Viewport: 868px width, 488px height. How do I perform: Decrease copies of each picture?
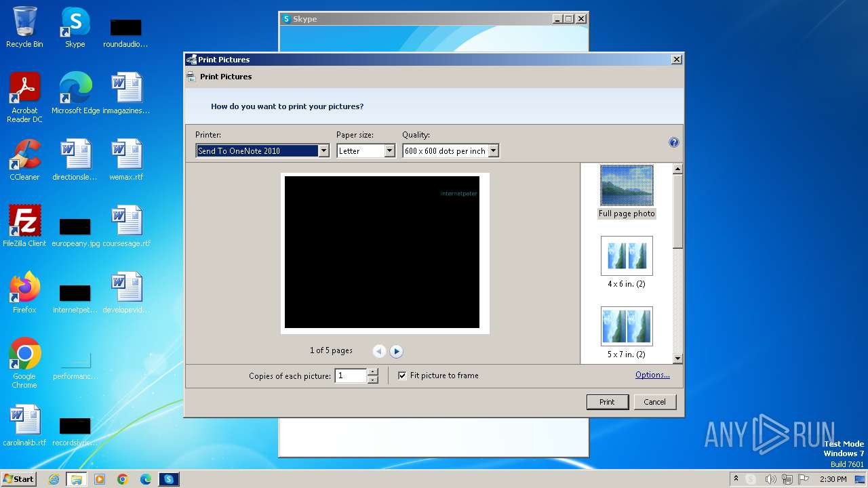click(372, 380)
